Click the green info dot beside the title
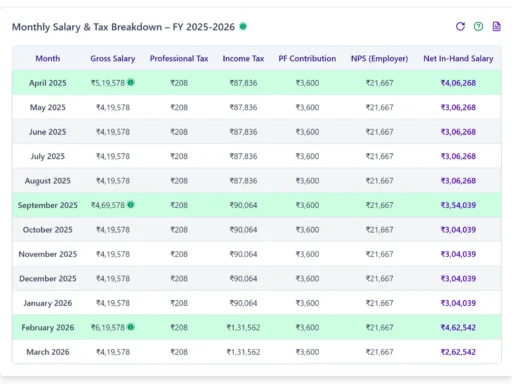 coord(243,26)
